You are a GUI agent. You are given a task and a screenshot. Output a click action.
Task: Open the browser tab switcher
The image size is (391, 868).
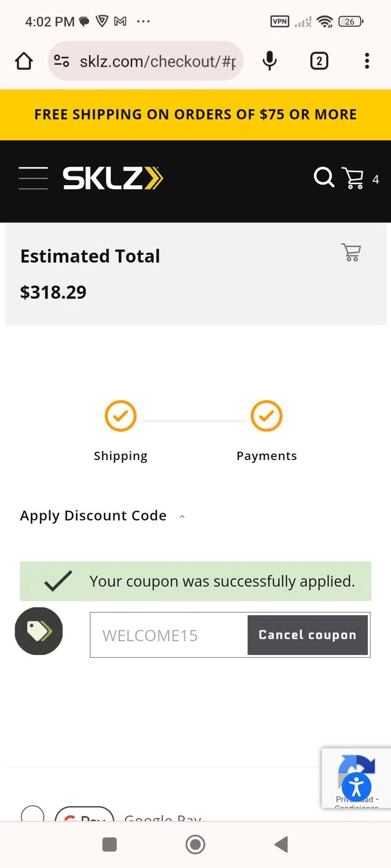[x=319, y=61]
